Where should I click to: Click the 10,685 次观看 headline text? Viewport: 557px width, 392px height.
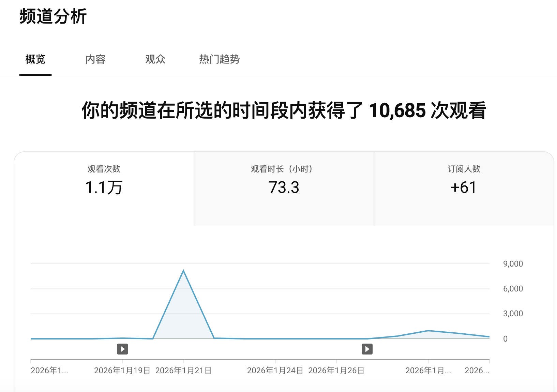click(427, 110)
